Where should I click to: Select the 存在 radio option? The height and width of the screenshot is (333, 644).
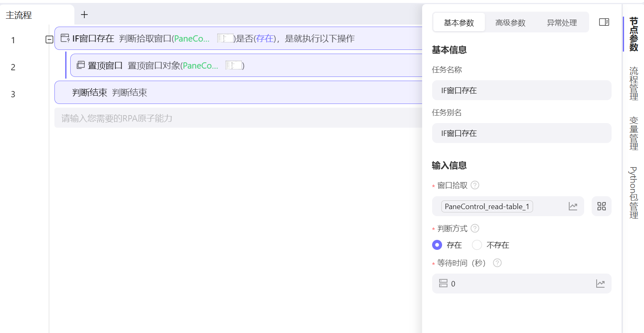(437, 245)
